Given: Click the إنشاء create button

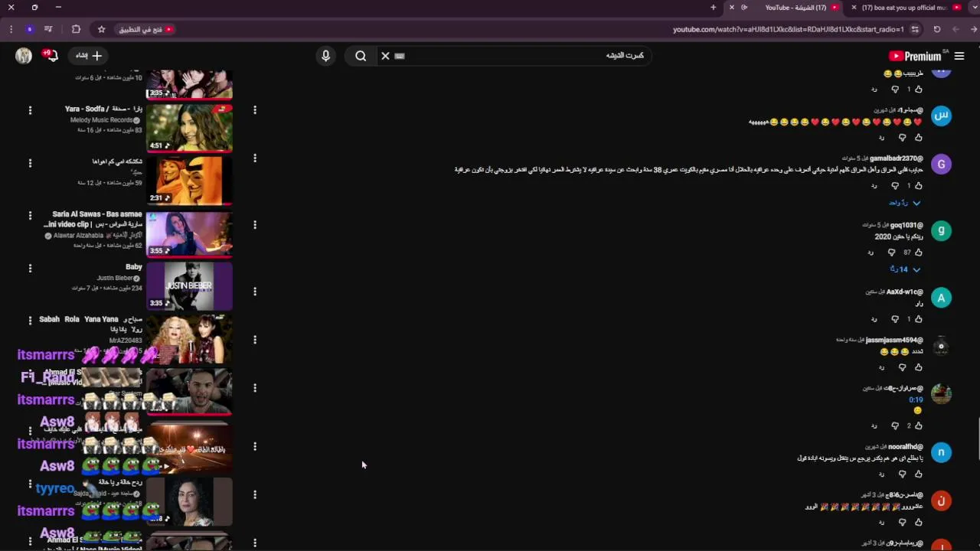Looking at the screenshot, I should point(89,56).
